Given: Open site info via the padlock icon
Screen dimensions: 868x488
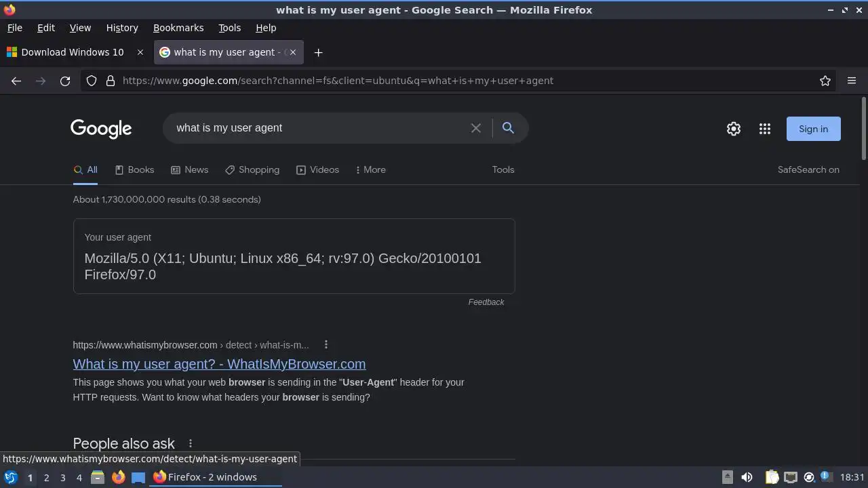Looking at the screenshot, I should 111,81.
